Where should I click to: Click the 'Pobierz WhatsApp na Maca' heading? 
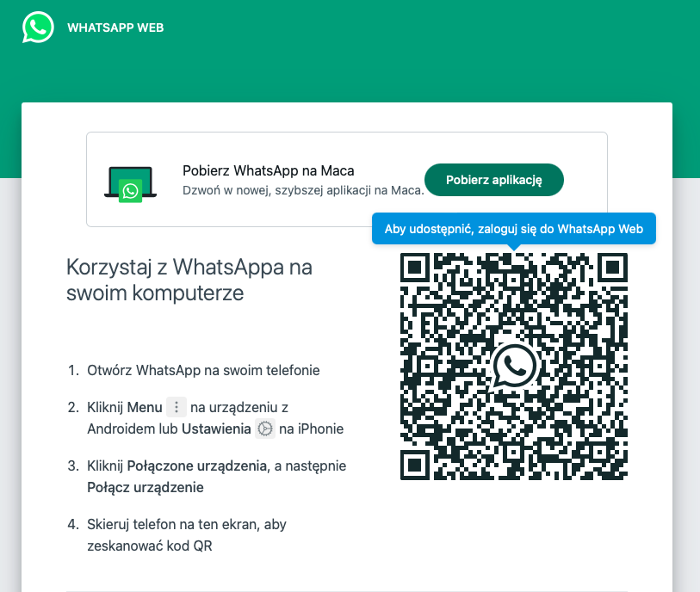(269, 170)
